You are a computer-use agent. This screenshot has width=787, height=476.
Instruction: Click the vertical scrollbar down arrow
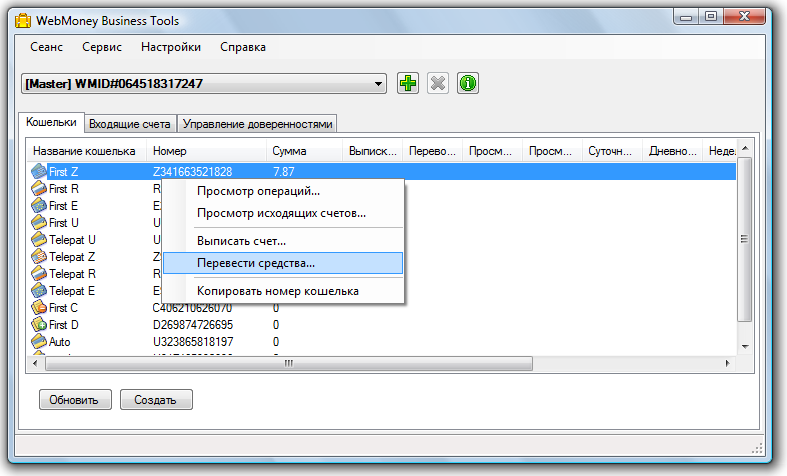pyautogui.click(x=745, y=347)
